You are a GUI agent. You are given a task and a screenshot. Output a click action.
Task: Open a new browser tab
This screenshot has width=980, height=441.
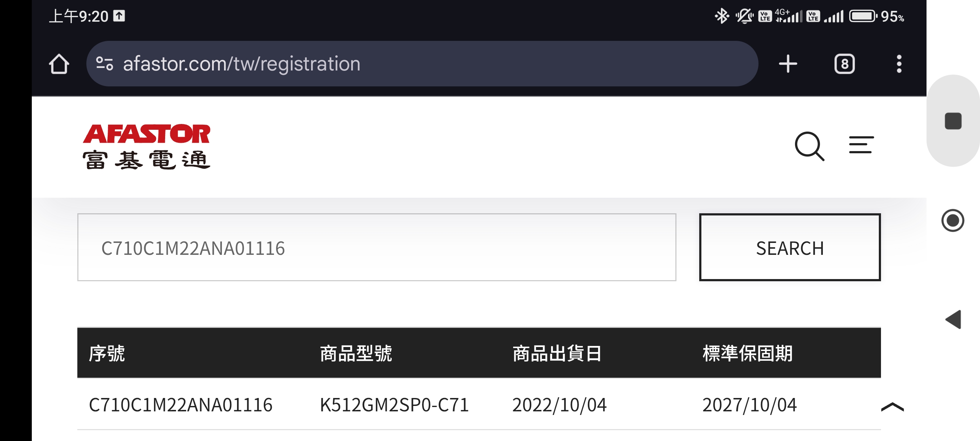point(788,64)
